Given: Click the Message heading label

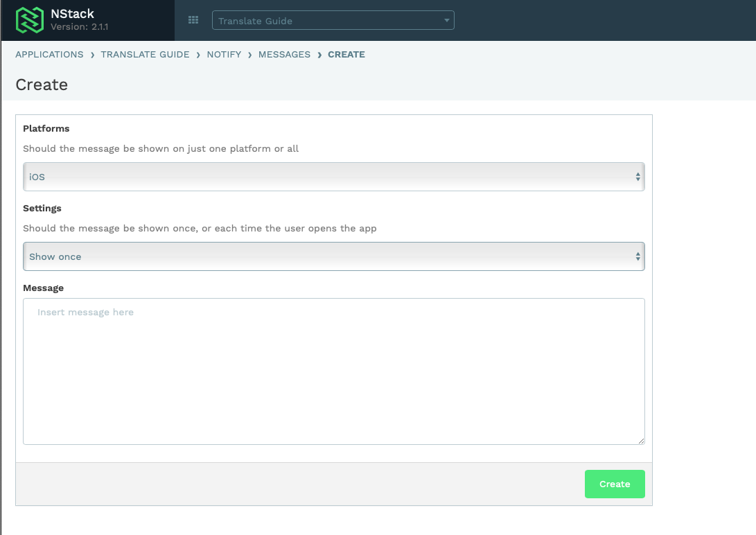Looking at the screenshot, I should (44, 288).
